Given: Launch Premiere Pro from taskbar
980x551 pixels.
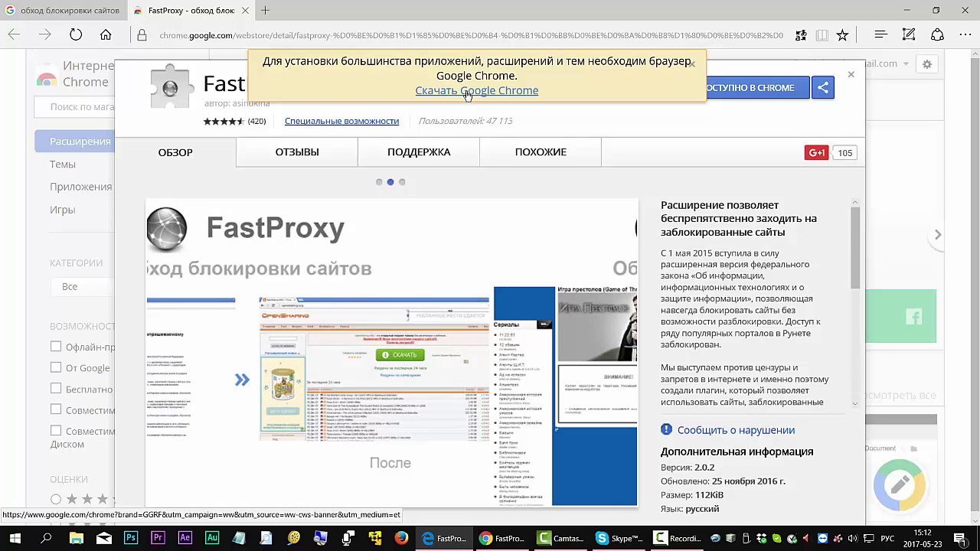Looking at the screenshot, I should pos(158,538).
